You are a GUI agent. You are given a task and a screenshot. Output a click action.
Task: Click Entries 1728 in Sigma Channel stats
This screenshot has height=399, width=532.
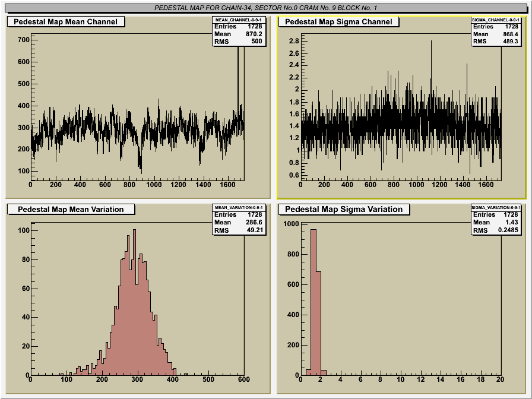tap(495, 27)
